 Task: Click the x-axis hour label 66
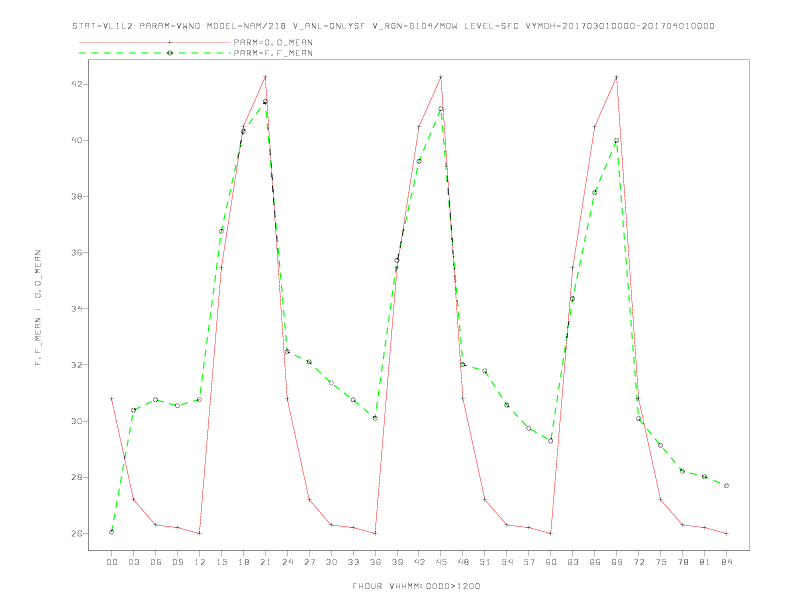595,562
